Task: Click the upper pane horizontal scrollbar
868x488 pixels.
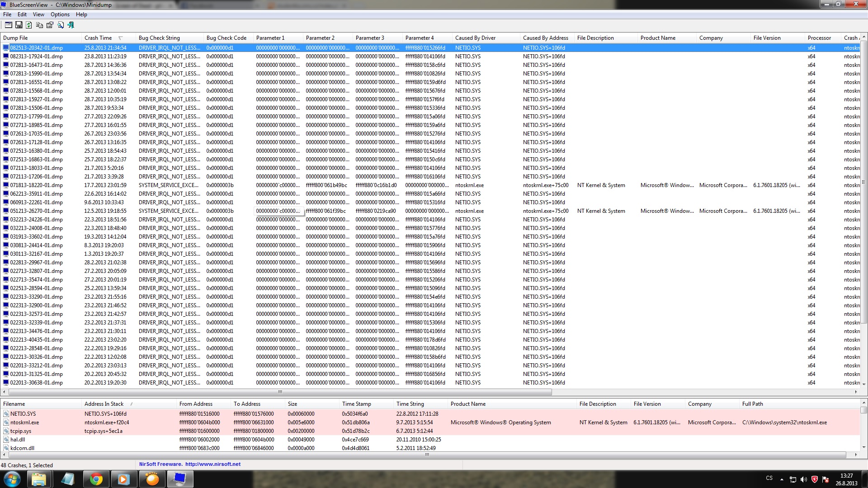Action: [279, 392]
